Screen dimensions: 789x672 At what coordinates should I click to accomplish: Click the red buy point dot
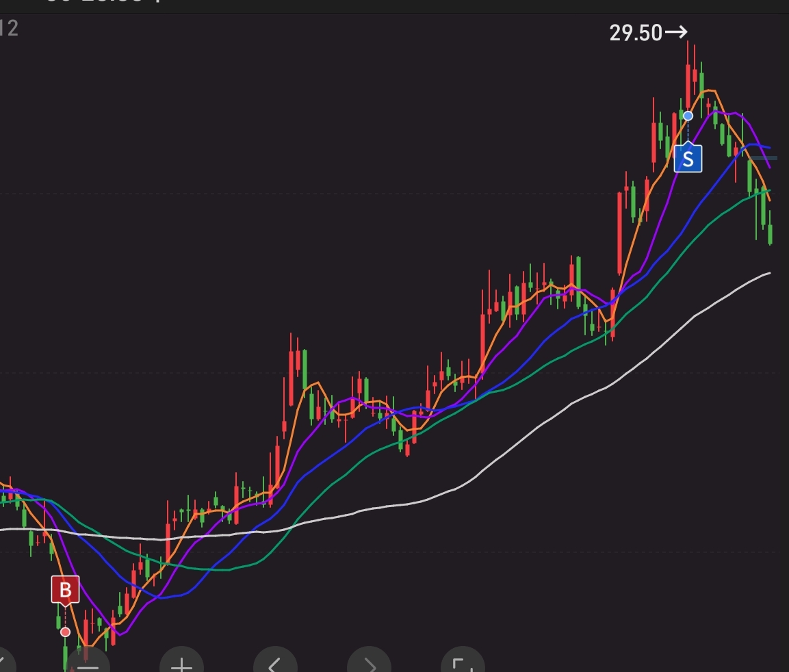coord(65,632)
